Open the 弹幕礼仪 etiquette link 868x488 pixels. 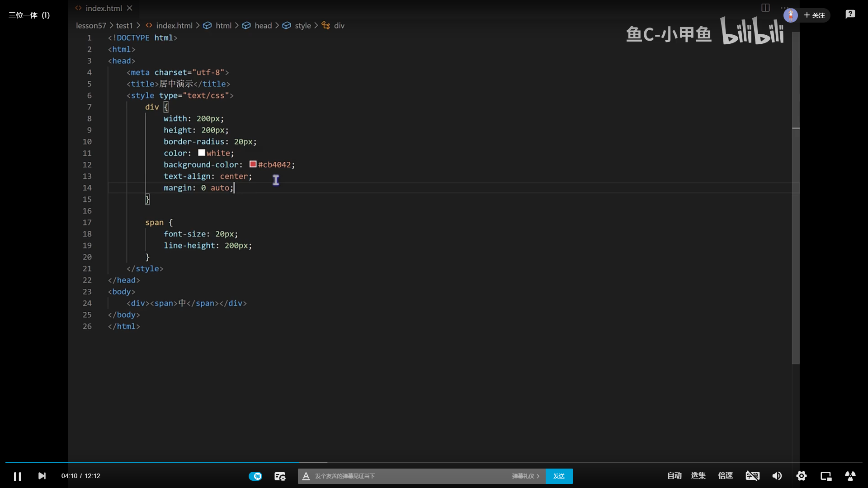pos(525,476)
